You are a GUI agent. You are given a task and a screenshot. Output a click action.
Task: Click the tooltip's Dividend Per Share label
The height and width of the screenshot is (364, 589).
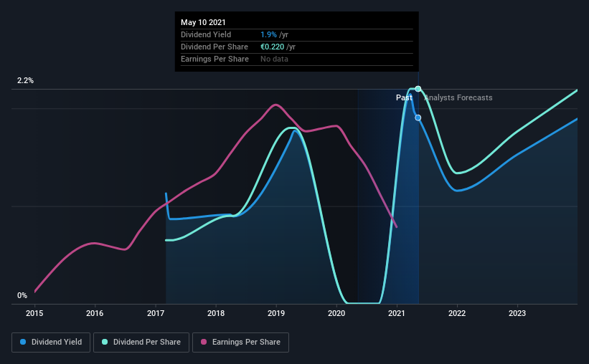click(215, 47)
